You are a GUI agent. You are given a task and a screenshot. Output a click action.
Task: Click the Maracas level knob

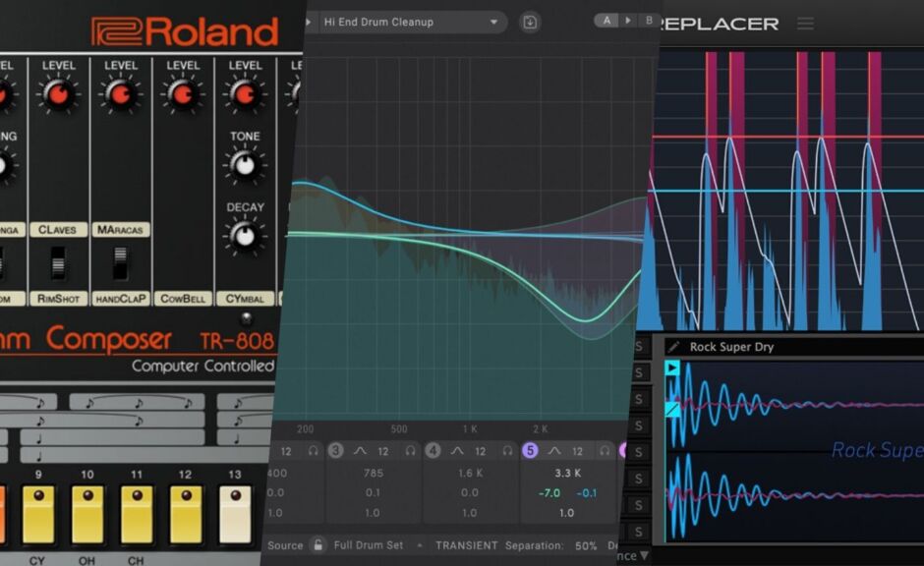(120, 94)
